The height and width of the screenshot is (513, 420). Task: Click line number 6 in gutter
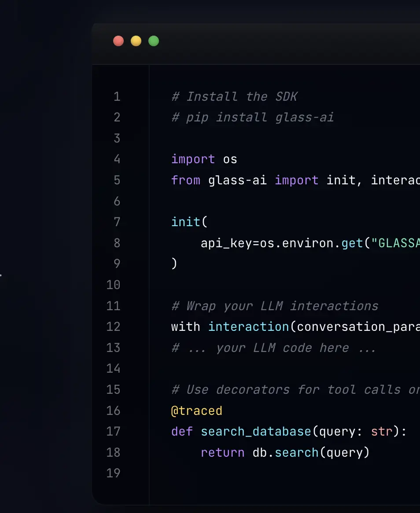tap(117, 201)
